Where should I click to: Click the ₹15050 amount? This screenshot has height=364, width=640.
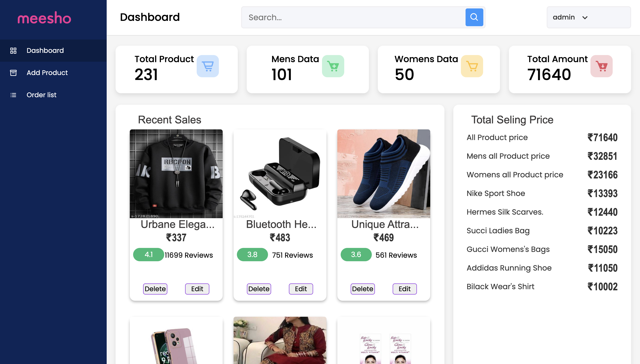point(602,249)
